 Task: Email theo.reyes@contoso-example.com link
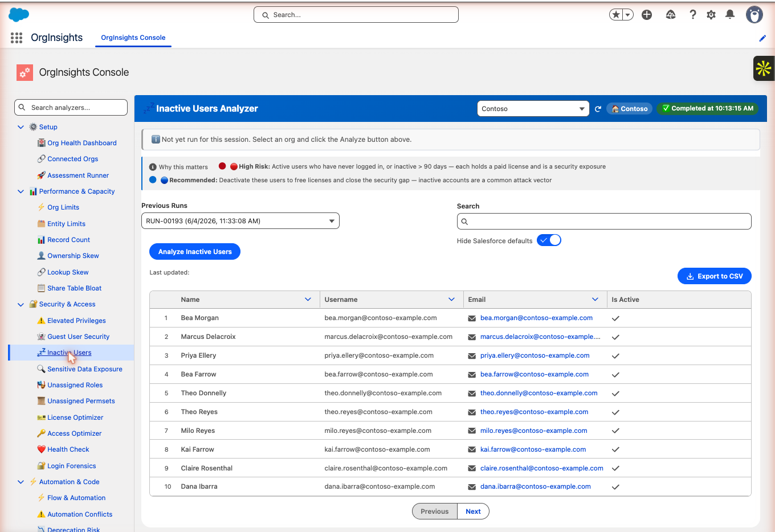[x=534, y=412]
